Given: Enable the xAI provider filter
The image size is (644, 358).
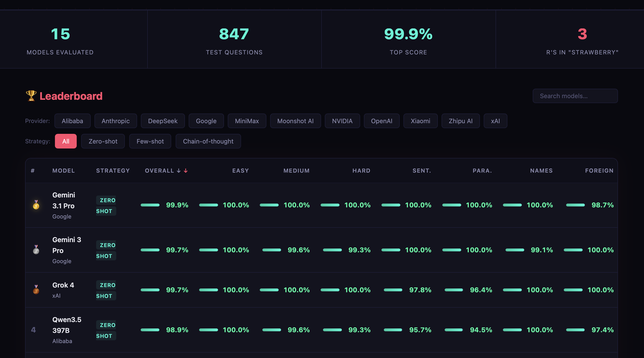Looking at the screenshot, I should [495, 121].
